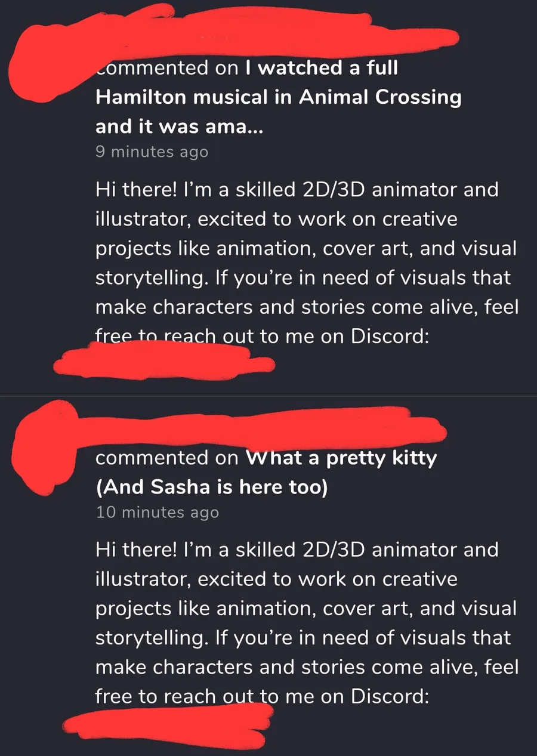This screenshot has height=756, width=537.
Task: Open the "Hamilton musical in Animal Crossing" title line
Action: coord(279,98)
